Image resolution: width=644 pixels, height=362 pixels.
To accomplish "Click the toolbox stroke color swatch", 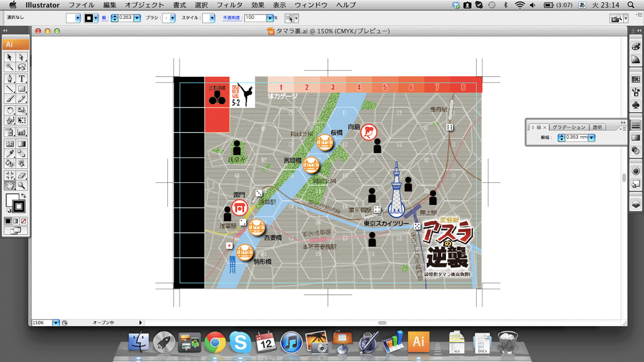I will (x=19, y=205).
